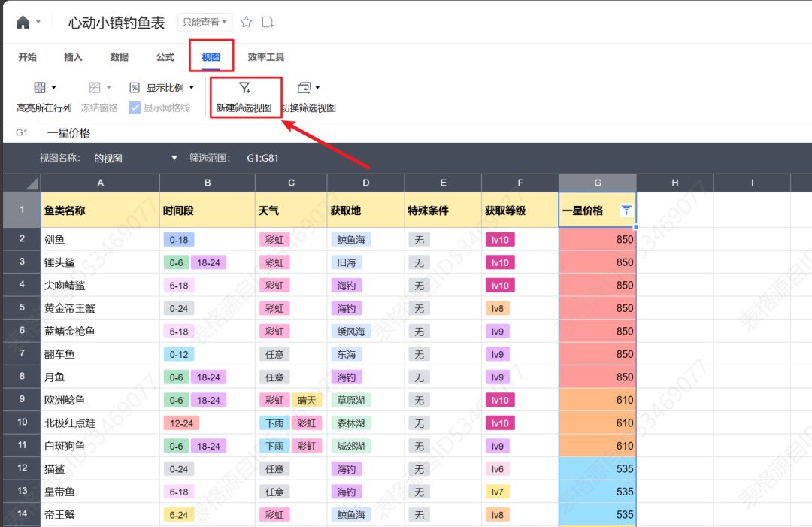This screenshot has width=812, height=527.
Task: Star this fishing spreadsheet as favorite
Action: (x=246, y=22)
